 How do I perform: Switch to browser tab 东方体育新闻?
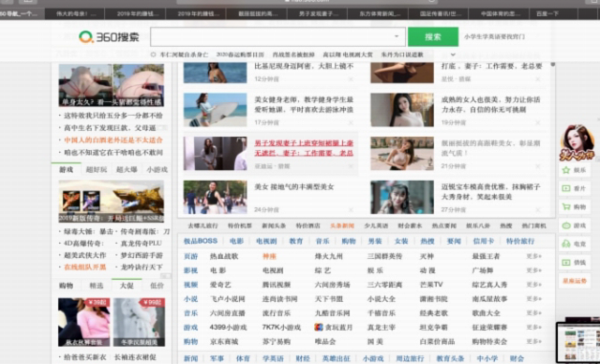(378, 13)
